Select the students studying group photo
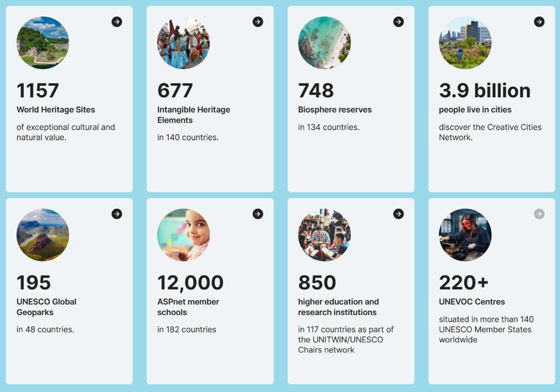Viewport: 560px width, 392px height. [x=325, y=235]
